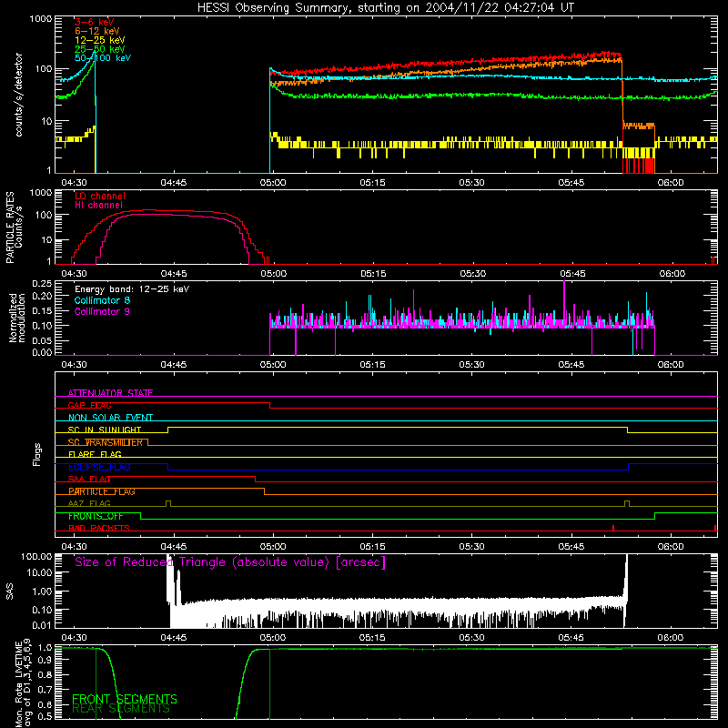Click the Flags panel axis label
728x728 pixels.
(37, 454)
